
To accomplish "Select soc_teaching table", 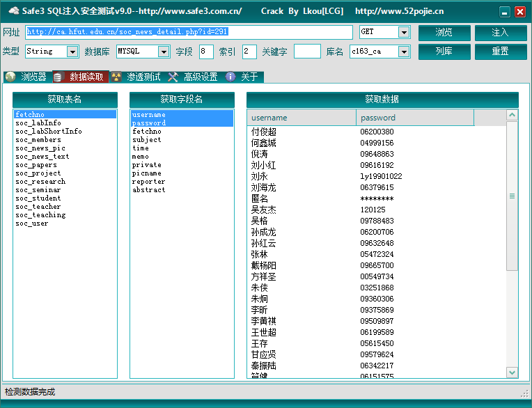I will click(65, 215).
